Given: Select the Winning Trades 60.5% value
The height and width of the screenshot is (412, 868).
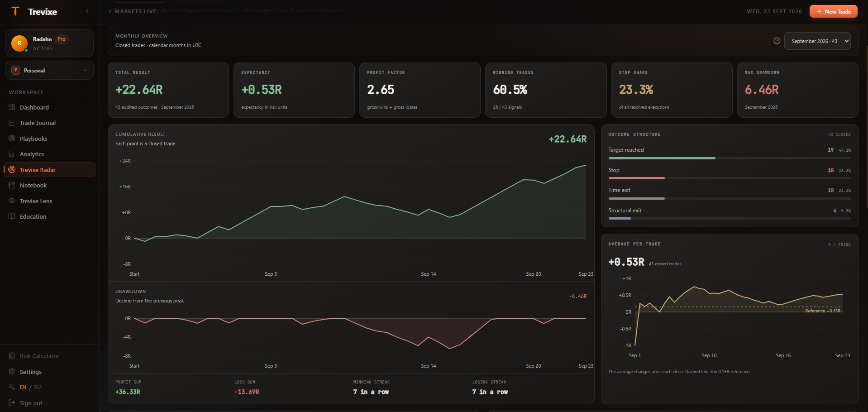Looking at the screenshot, I should [x=510, y=90].
